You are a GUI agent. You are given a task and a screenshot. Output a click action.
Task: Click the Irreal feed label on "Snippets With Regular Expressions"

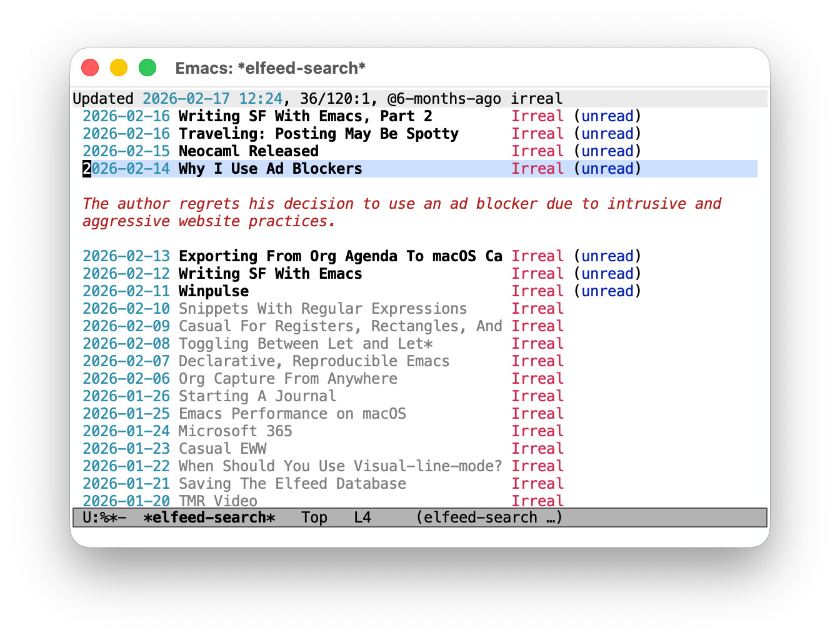(537, 308)
